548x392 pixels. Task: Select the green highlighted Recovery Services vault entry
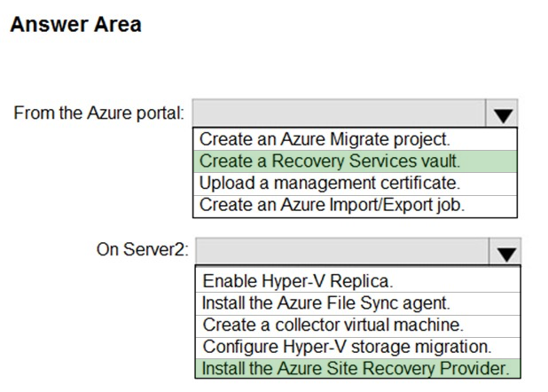point(355,161)
